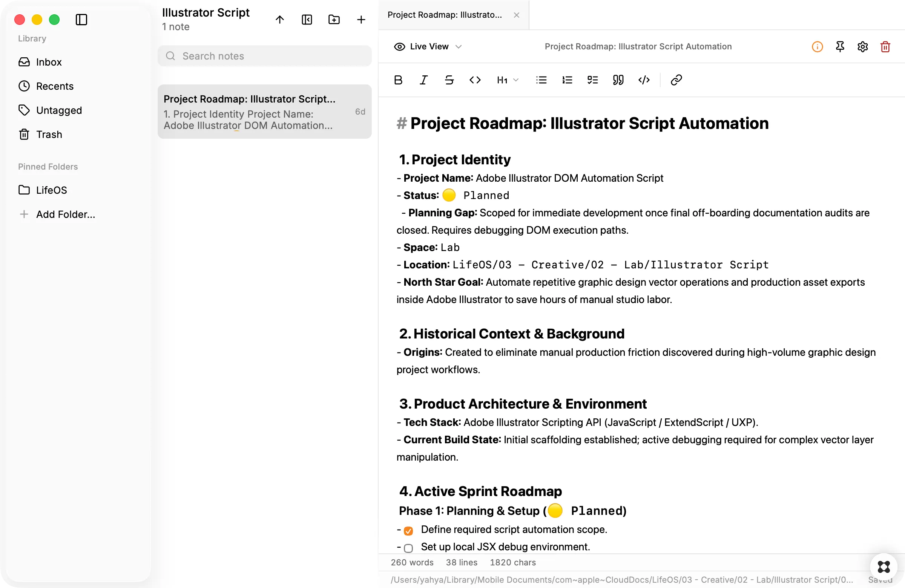Click the 'Illustrator Script' folder title
The width and height of the screenshot is (905, 588).
206,12
